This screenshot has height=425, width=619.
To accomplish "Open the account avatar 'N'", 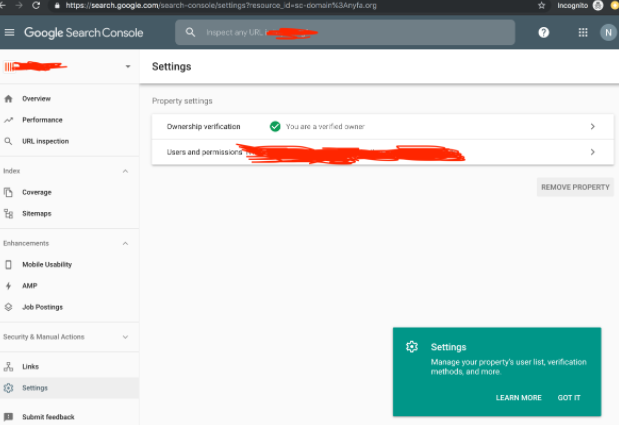I will click(608, 32).
